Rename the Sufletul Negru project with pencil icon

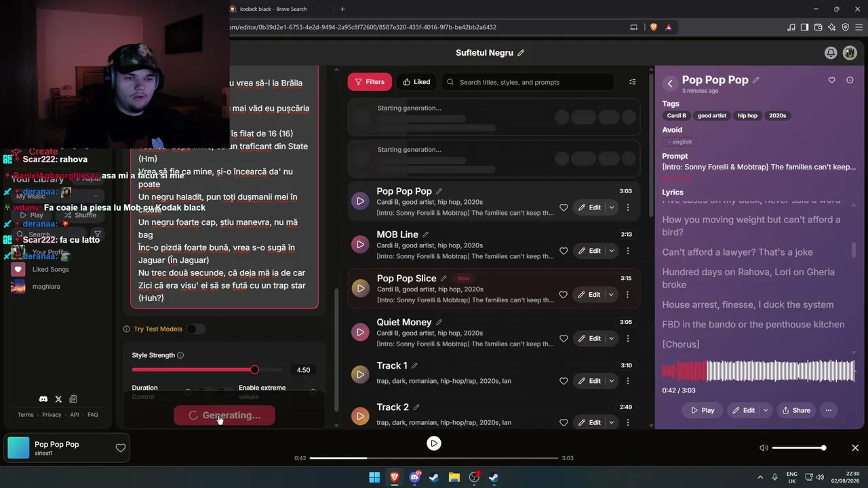(521, 53)
